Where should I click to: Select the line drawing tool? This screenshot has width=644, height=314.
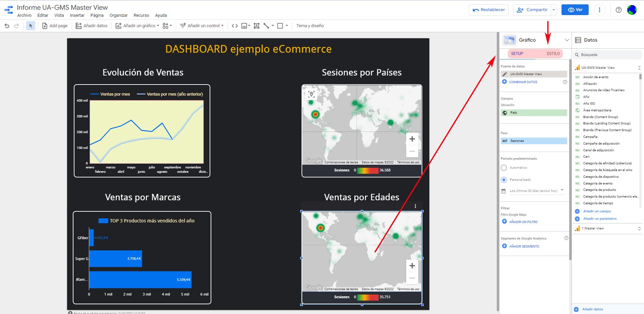266,26
